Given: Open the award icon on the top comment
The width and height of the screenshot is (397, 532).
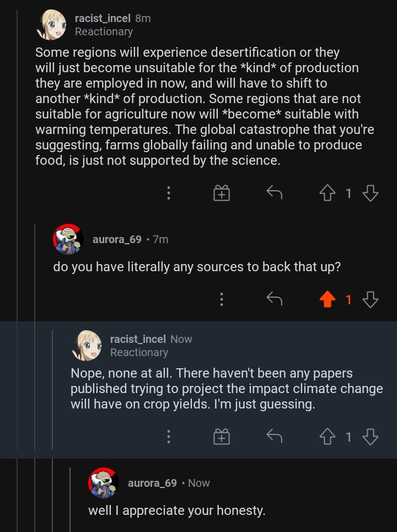Looking at the screenshot, I should pos(221,193).
